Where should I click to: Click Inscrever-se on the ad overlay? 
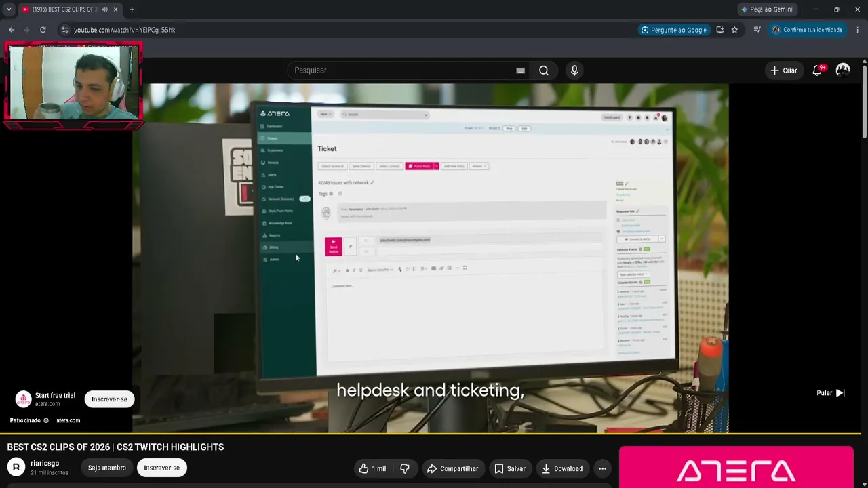coord(109,399)
